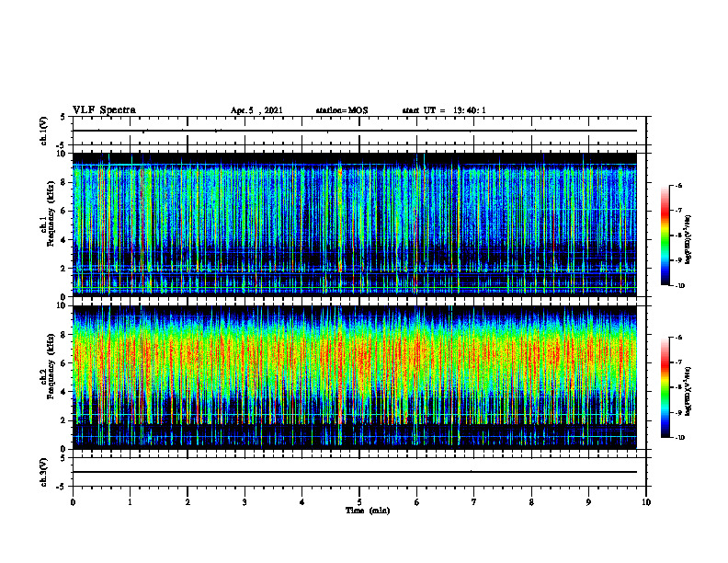Click time axis tick label "2"
Viewport: 728px width, 563px height.
pyautogui.click(x=188, y=502)
